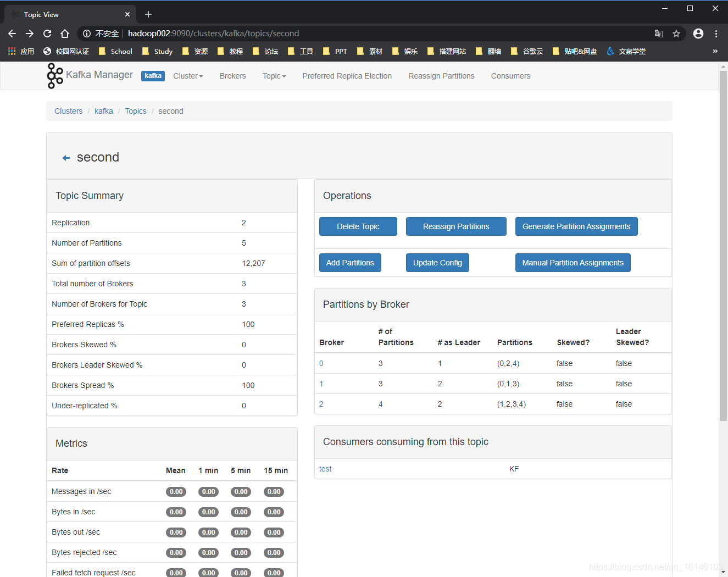Expand the Topic dropdown menu
728x577 pixels.
point(274,76)
